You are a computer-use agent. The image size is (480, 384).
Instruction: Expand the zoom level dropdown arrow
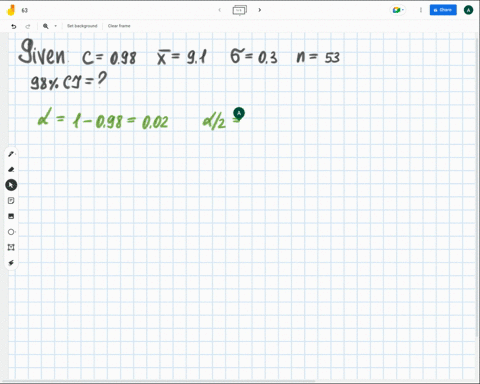pos(55,26)
